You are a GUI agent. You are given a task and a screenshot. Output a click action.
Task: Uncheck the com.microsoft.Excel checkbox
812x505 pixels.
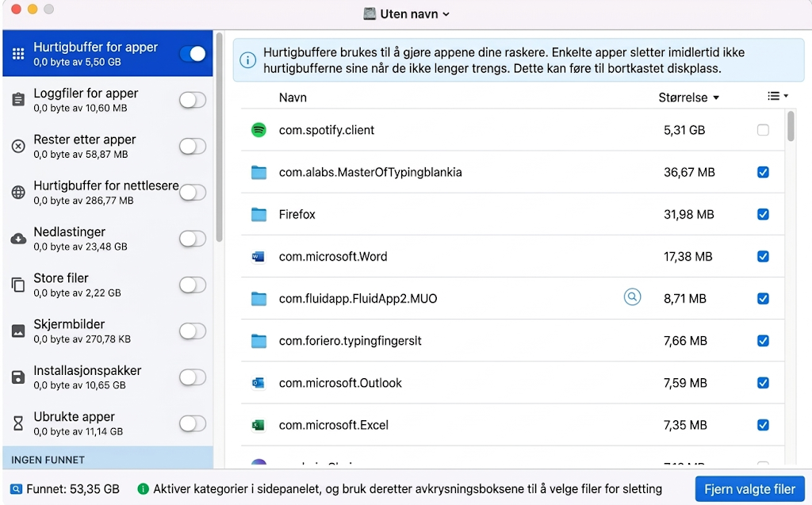(763, 425)
